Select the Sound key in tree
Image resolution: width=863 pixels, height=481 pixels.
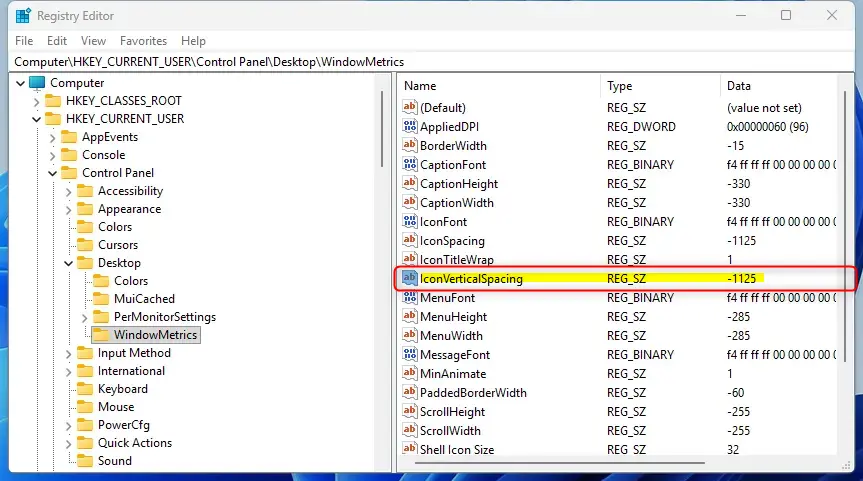(x=114, y=461)
